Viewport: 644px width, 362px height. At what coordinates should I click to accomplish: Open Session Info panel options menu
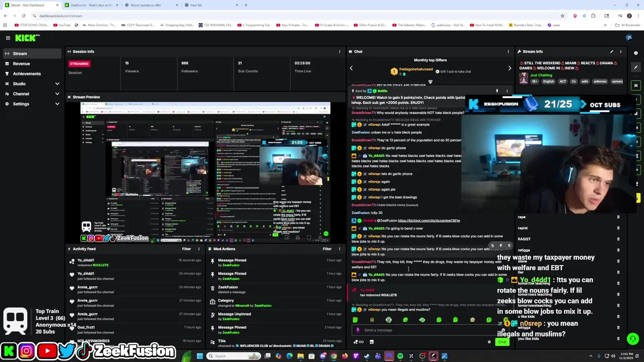[339, 51]
